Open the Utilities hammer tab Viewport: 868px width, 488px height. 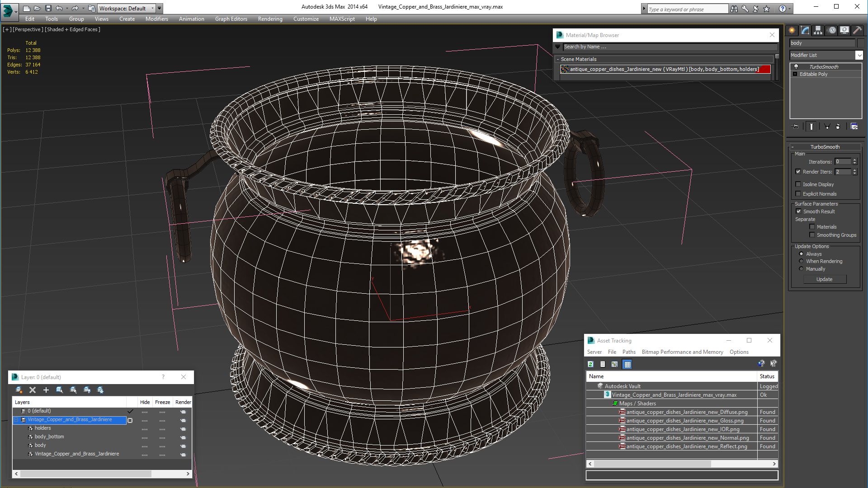858,30
